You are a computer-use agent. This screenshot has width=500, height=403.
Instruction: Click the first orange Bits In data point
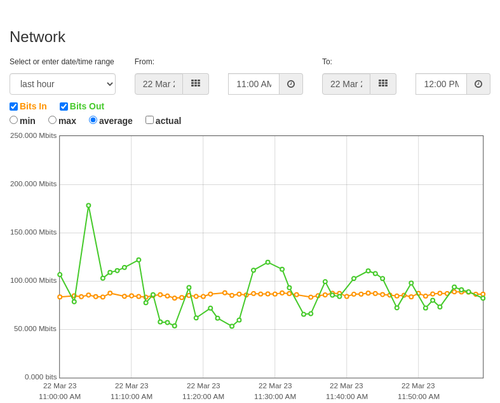pos(60,297)
